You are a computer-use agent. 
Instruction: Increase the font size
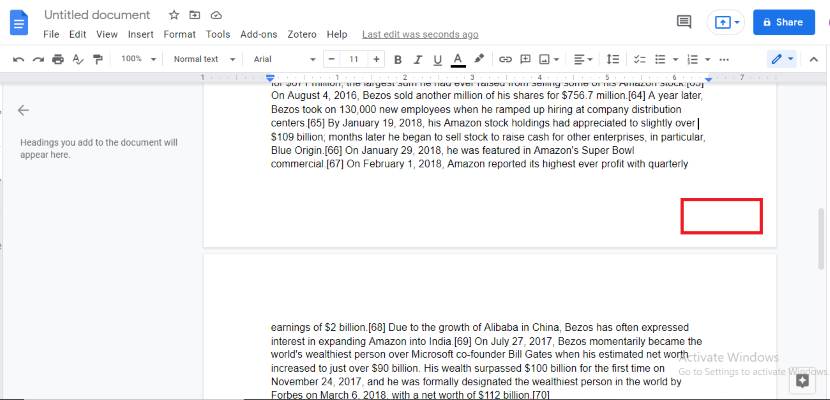point(376,59)
